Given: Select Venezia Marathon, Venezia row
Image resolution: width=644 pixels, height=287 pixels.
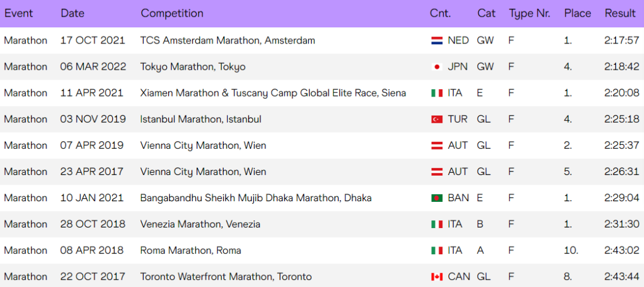Looking at the screenshot, I should coord(322,224).
